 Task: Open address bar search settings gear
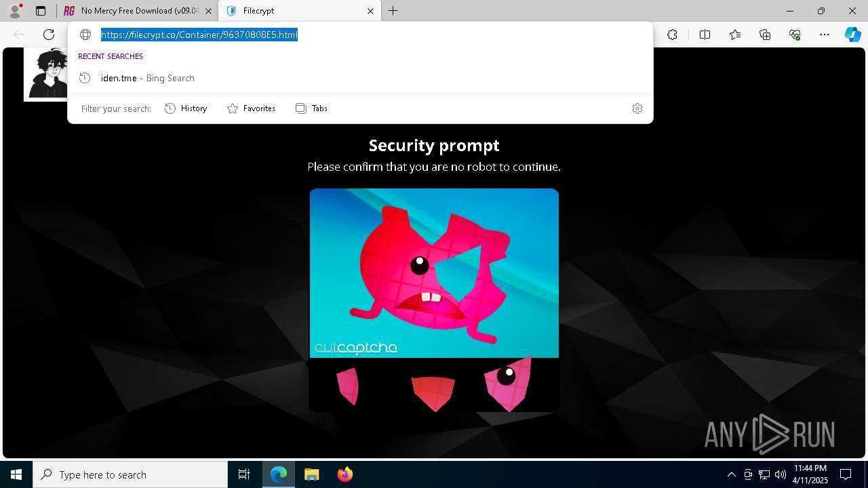point(637,108)
